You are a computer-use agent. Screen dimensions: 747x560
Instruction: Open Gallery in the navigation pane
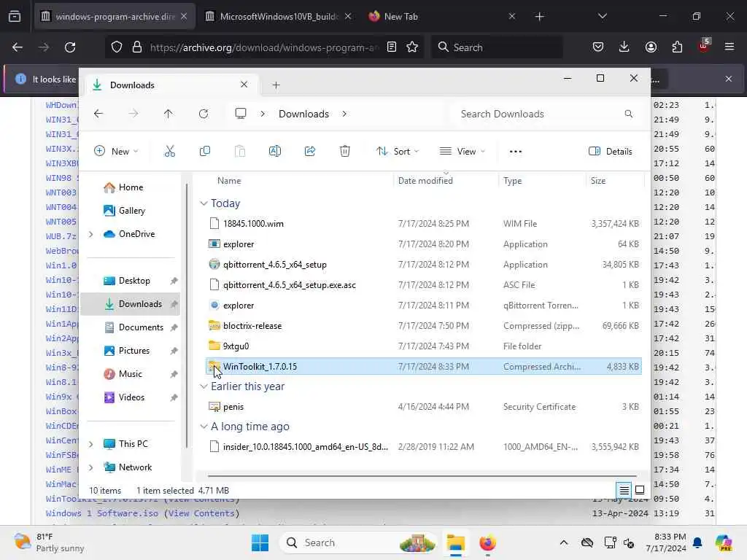(x=132, y=211)
